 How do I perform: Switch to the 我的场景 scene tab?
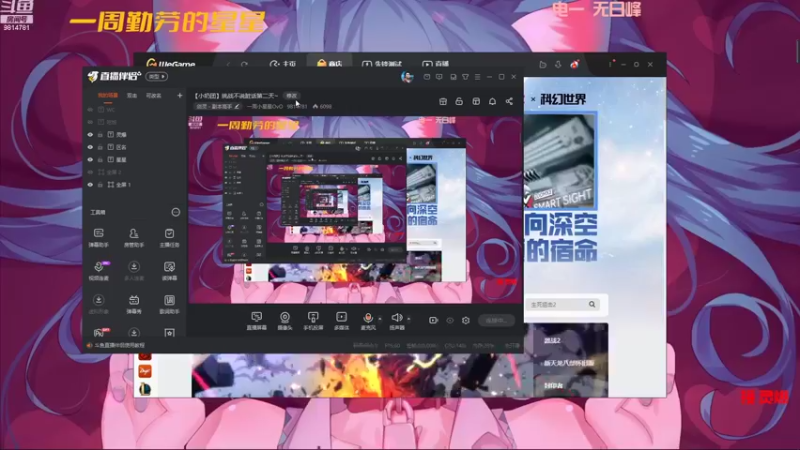108,95
